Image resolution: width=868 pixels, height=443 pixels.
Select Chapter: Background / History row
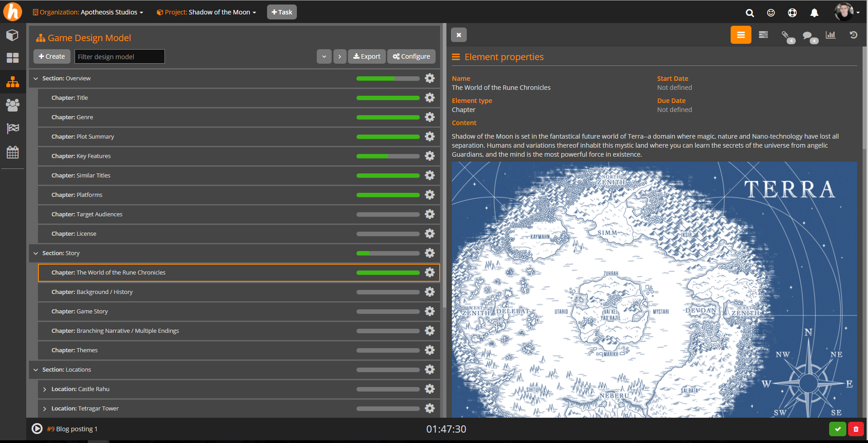tap(239, 292)
